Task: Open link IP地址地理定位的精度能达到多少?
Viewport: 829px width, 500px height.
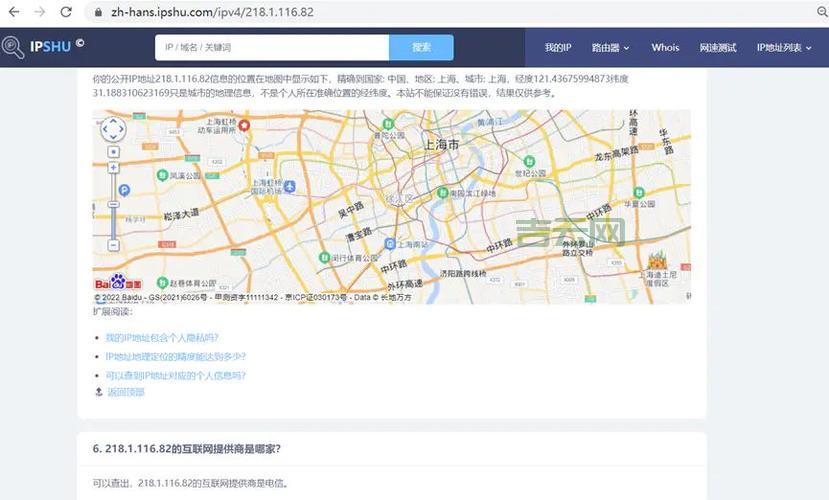Action: pos(176,357)
